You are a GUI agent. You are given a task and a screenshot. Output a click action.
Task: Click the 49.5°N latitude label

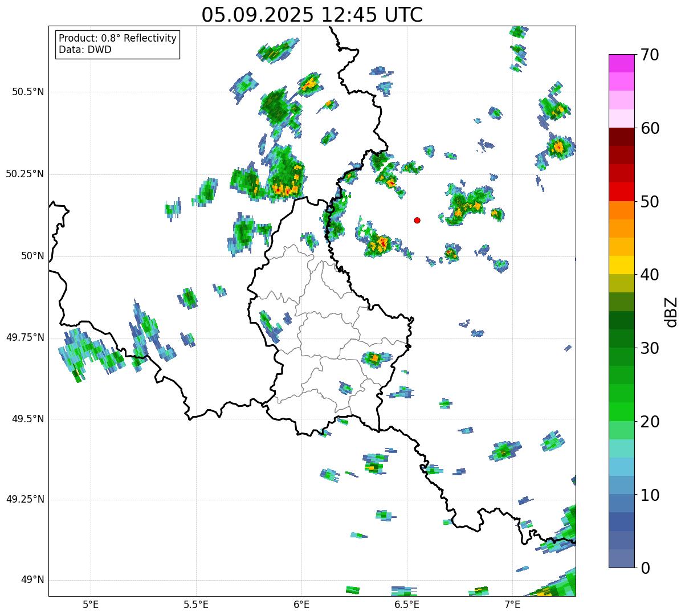point(28,419)
